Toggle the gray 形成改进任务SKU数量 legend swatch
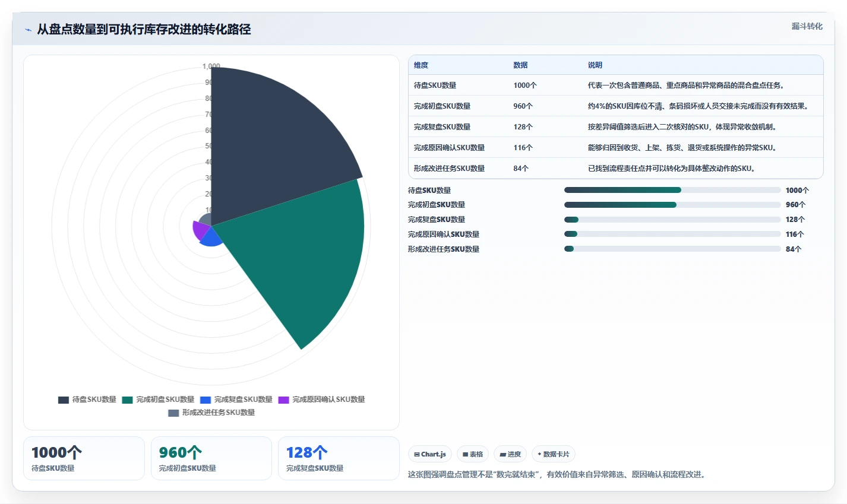This screenshot has height=504, width=847. [173, 413]
